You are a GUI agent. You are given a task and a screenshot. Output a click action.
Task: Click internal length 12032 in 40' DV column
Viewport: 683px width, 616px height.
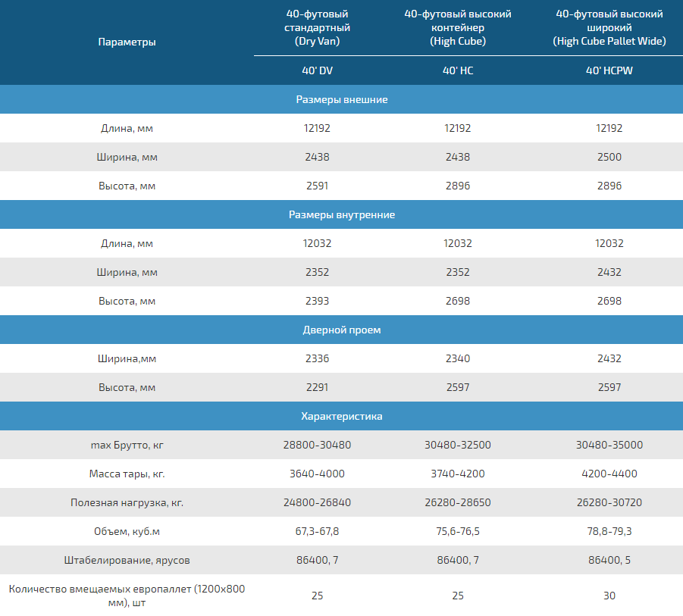[x=317, y=243]
